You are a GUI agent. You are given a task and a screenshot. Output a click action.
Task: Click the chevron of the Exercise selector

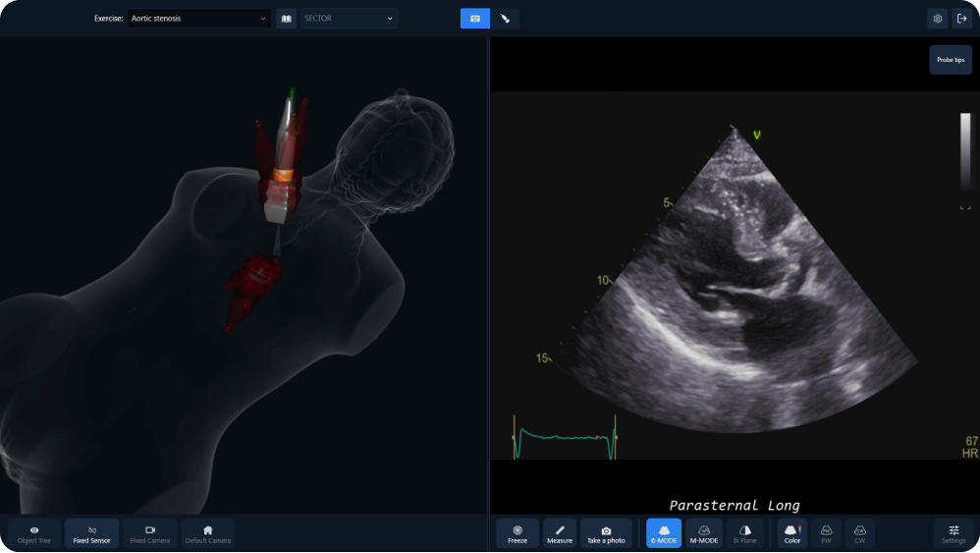[x=263, y=19]
